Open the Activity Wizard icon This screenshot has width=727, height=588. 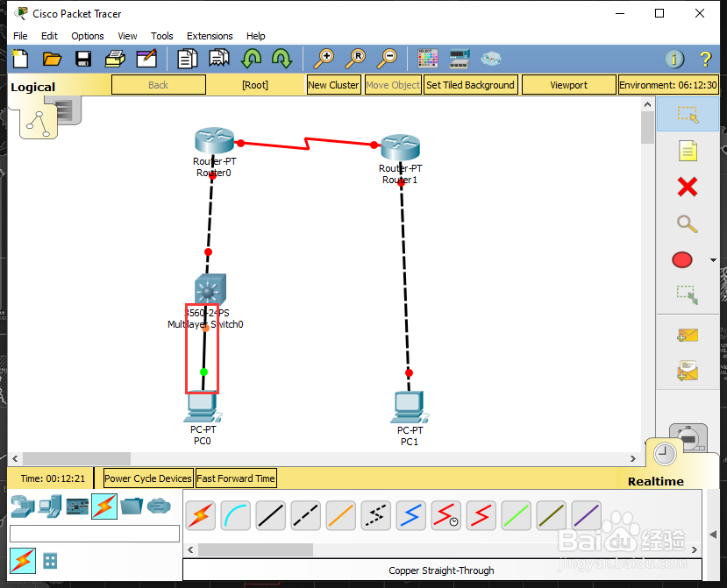tap(146, 59)
